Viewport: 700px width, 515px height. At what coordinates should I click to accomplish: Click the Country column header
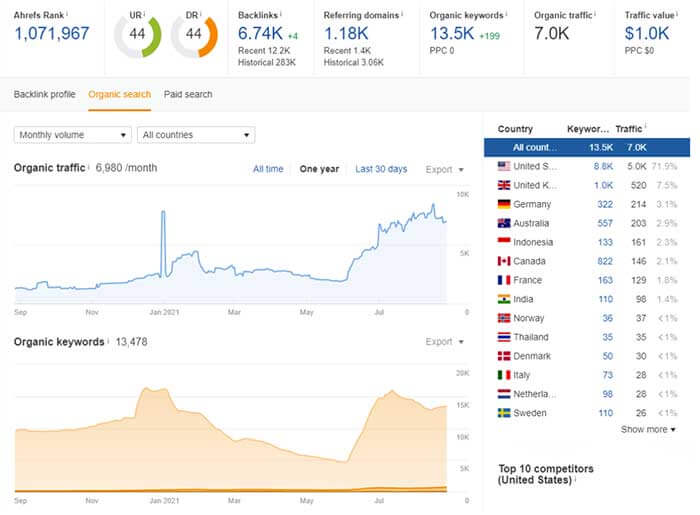pos(515,129)
